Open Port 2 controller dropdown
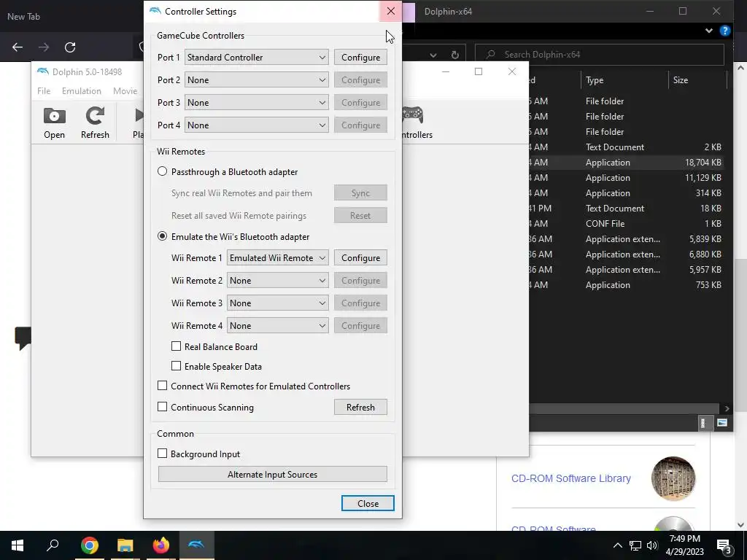The height and width of the screenshot is (560, 747). point(256,80)
